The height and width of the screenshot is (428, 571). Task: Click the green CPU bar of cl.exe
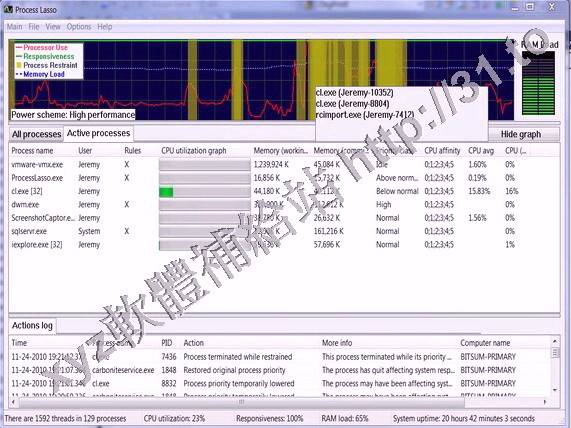pyautogui.click(x=166, y=192)
